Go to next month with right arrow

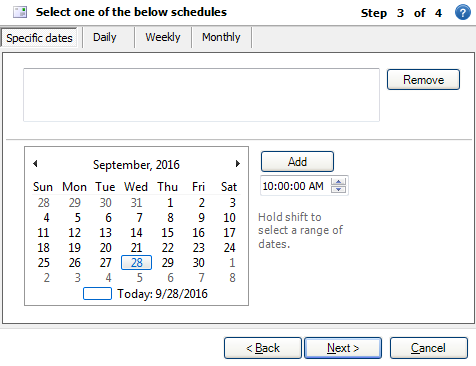click(x=237, y=163)
